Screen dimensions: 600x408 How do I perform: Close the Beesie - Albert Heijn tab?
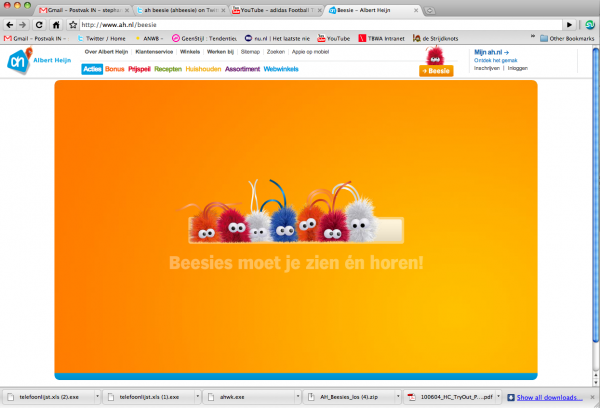(416, 10)
